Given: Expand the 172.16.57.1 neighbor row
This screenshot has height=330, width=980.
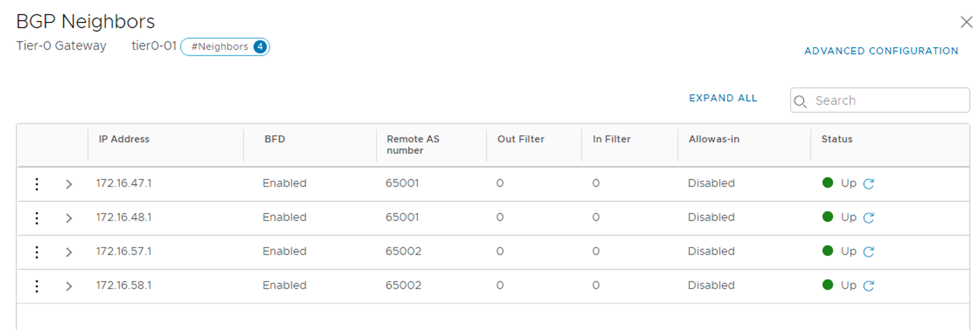Looking at the screenshot, I should (x=69, y=252).
